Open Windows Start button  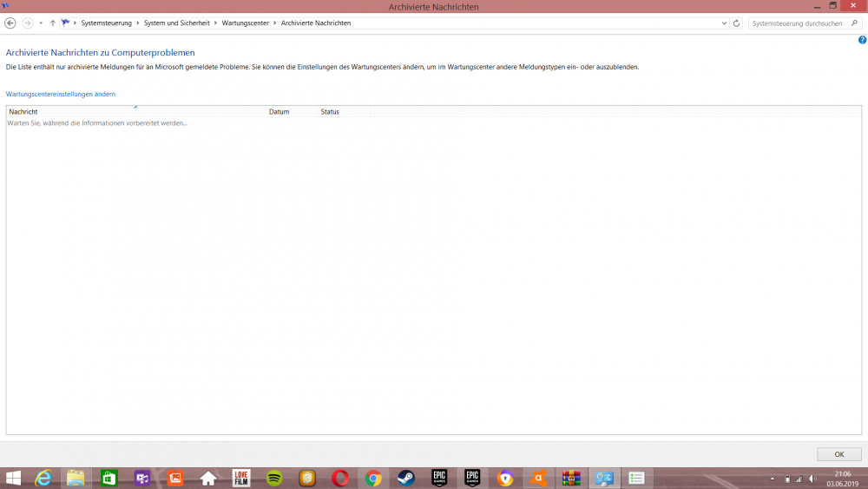tap(13, 478)
